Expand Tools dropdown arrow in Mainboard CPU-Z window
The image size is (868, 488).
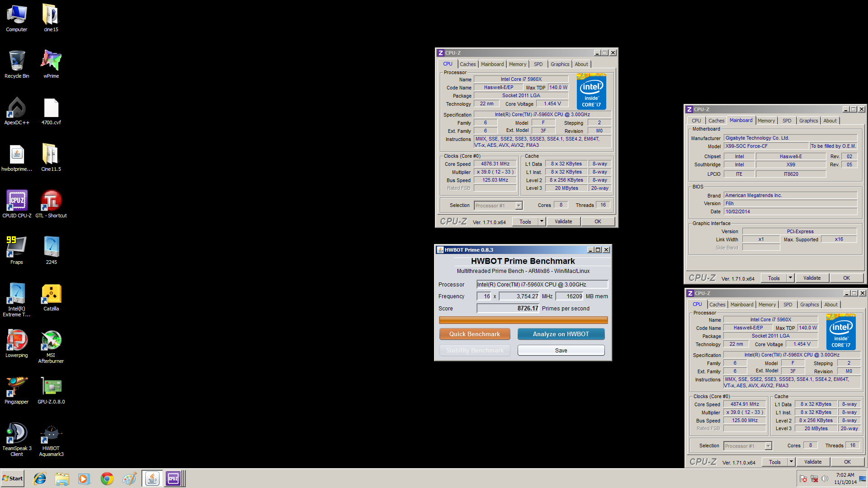(790, 278)
